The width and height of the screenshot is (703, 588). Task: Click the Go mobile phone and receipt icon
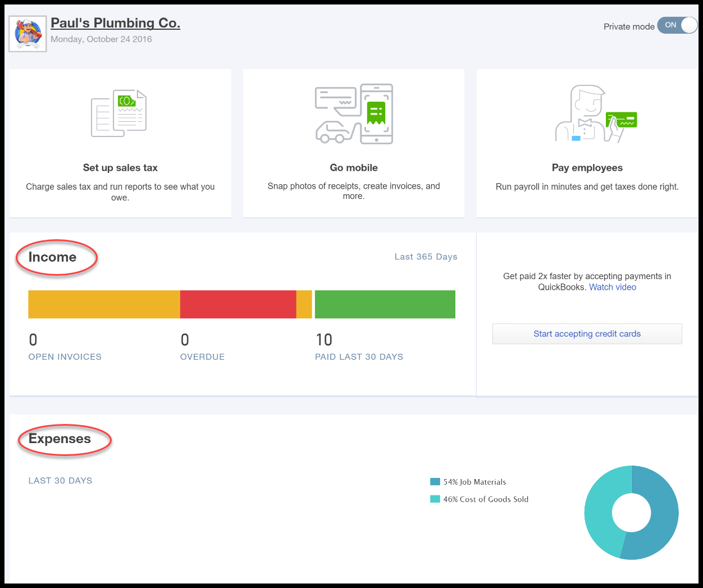tap(354, 114)
